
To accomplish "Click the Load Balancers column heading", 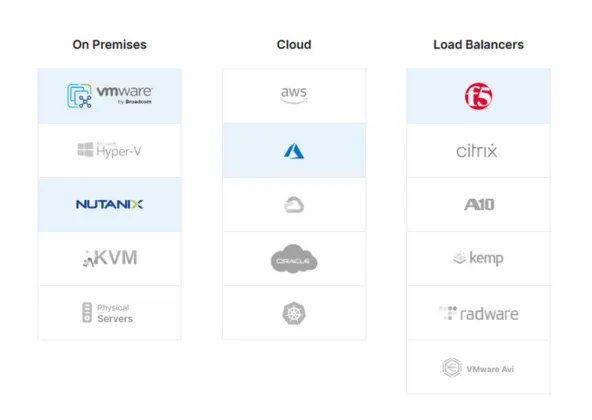I will [478, 45].
